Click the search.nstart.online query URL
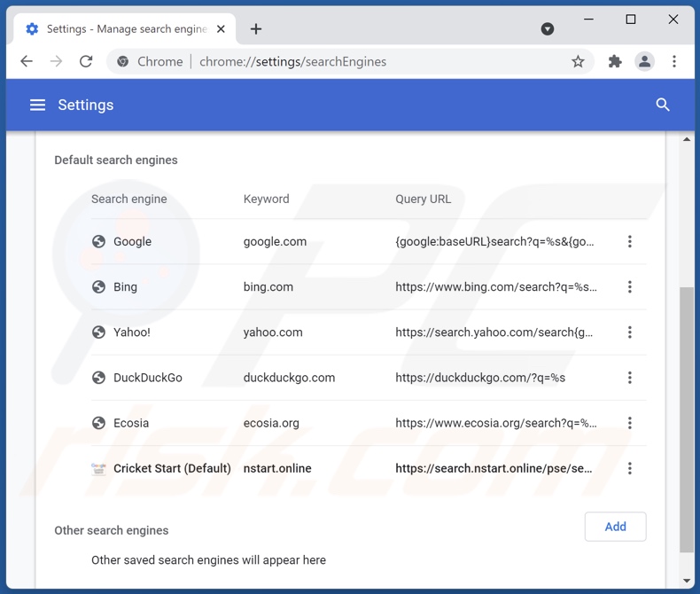Image resolution: width=700 pixels, height=594 pixels. click(x=494, y=468)
